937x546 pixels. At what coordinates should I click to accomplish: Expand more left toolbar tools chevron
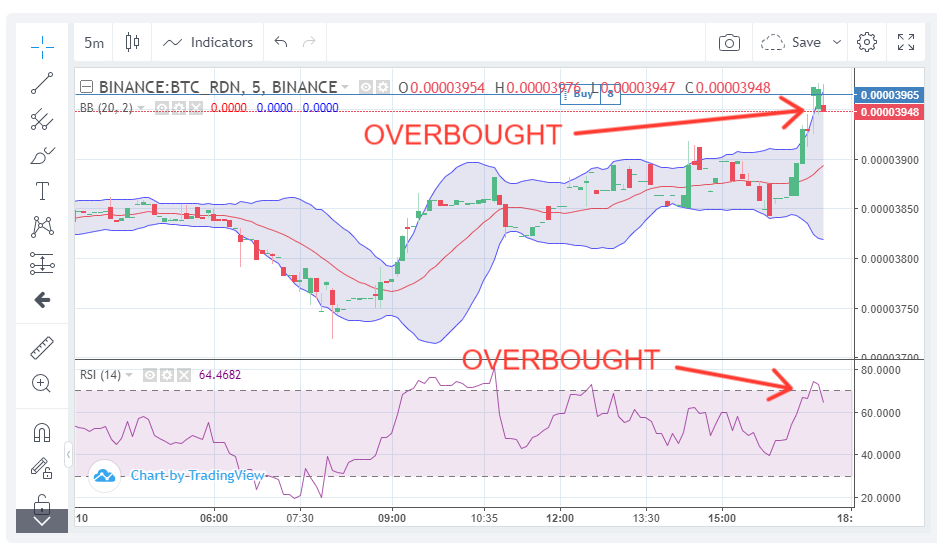point(42,521)
